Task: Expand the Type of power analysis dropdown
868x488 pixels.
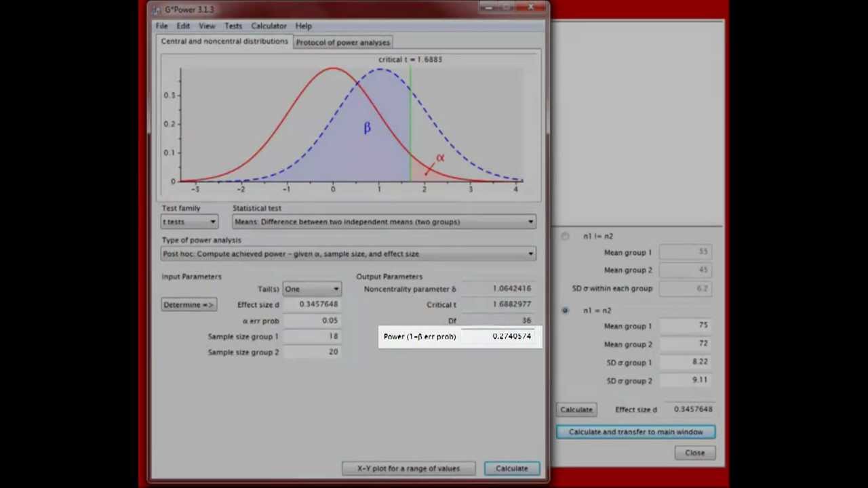Action: 348,253
